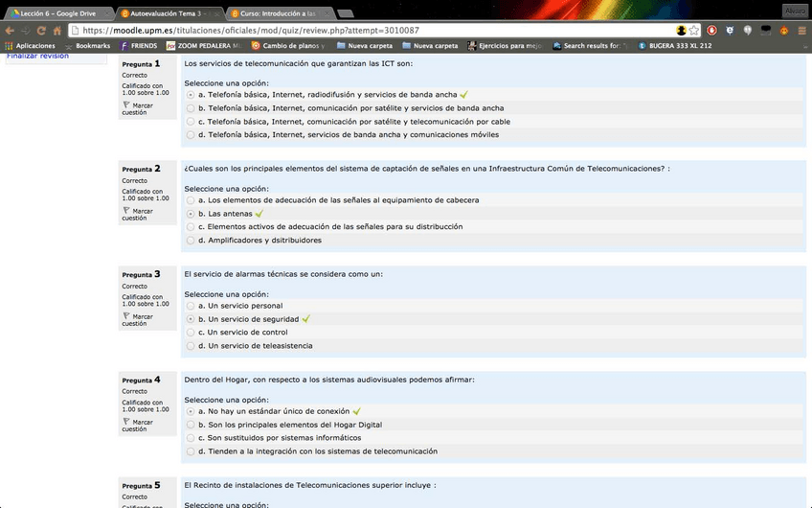Viewport: 812px width, 508px height.
Task: Choose 'Un servicio de control' radio option
Action: (x=191, y=333)
